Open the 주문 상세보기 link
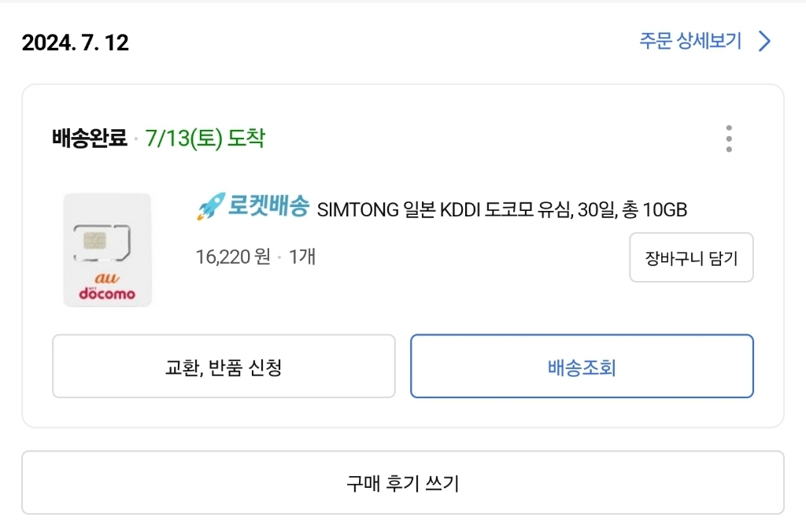This screenshot has width=806, height=532. 690,42
